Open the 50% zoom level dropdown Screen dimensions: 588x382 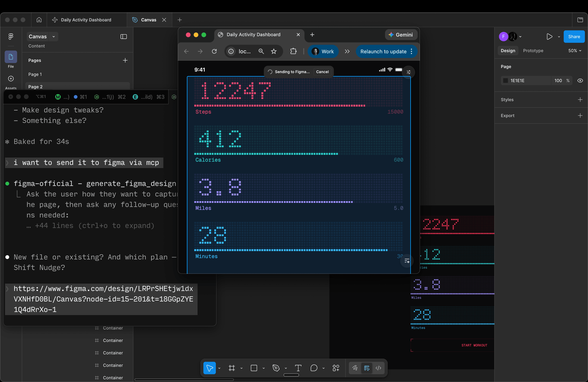575,51
